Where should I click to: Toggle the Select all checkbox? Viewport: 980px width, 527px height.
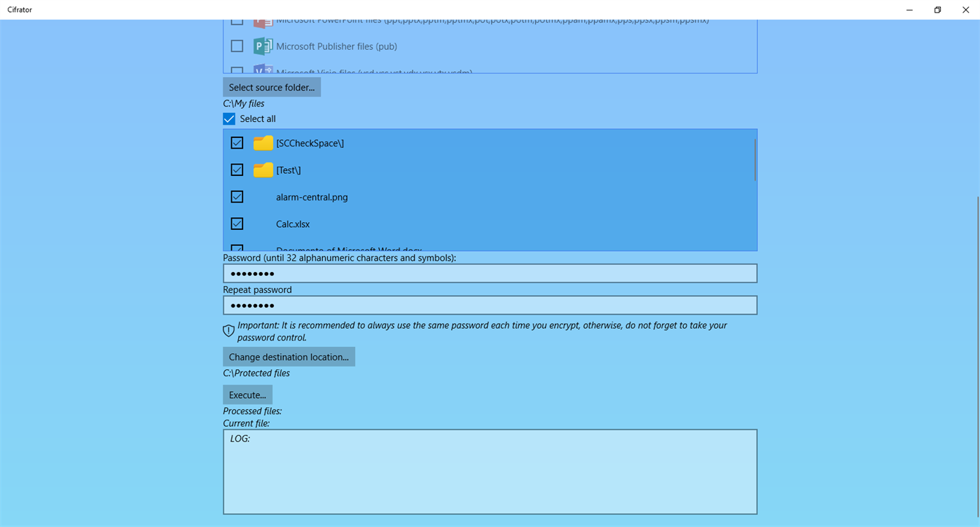tap(228, 118)
